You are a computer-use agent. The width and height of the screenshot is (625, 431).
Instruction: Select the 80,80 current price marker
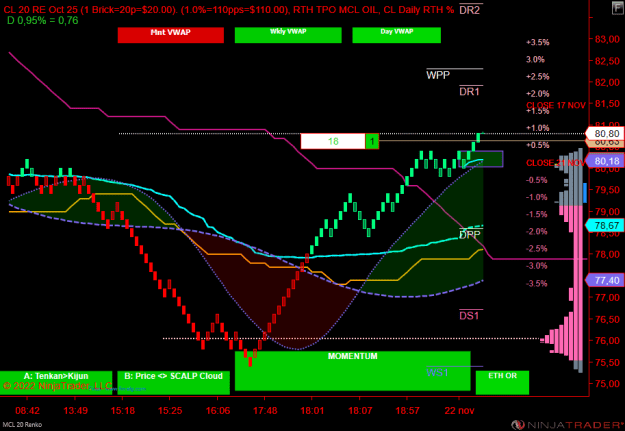[606, 134]
